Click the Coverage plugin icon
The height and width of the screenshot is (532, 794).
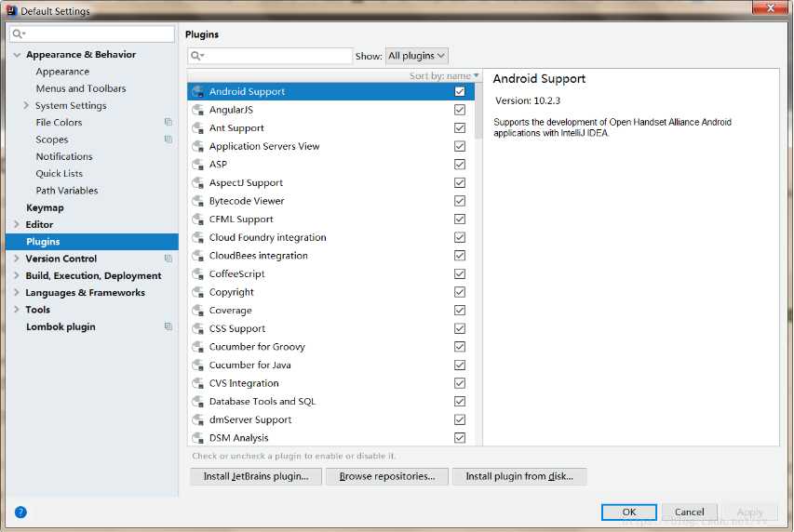point(198,311)
